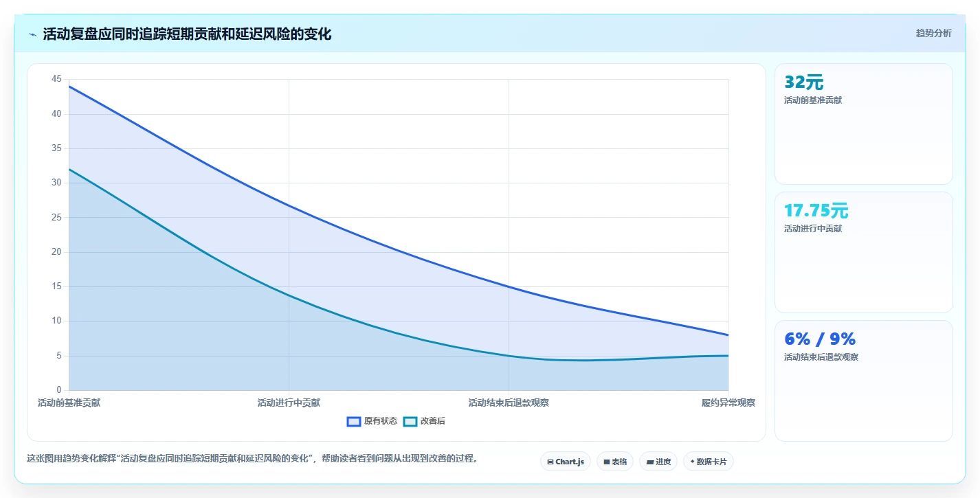This screenshot has height=498, width=980.
Task: Click the 数据卡片 tag chip
Action: [x=709, y=462]
